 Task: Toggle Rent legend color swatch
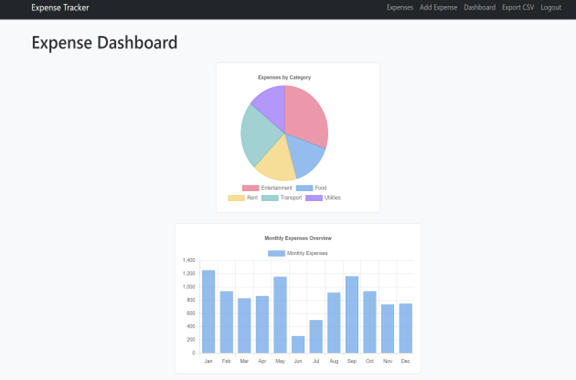pyautogui.click(x=236, y=198)
